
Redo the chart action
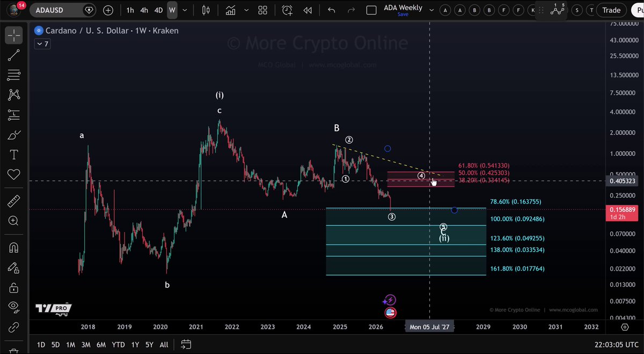coord(351,10)
